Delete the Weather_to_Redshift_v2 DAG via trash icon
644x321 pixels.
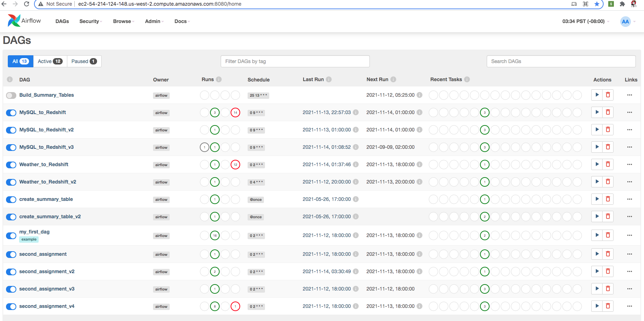pyautogui.click(x=608, y=182)
